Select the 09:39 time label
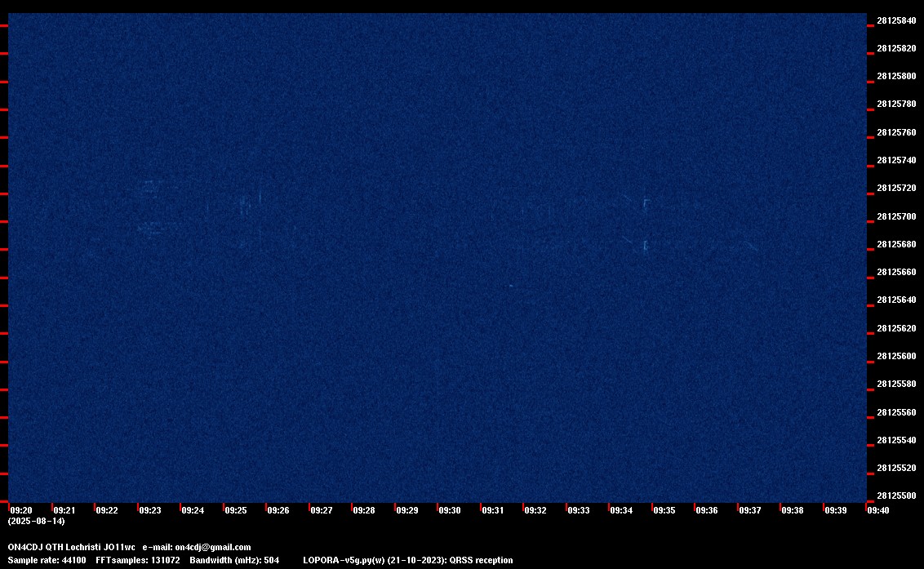 pos(836,510)
